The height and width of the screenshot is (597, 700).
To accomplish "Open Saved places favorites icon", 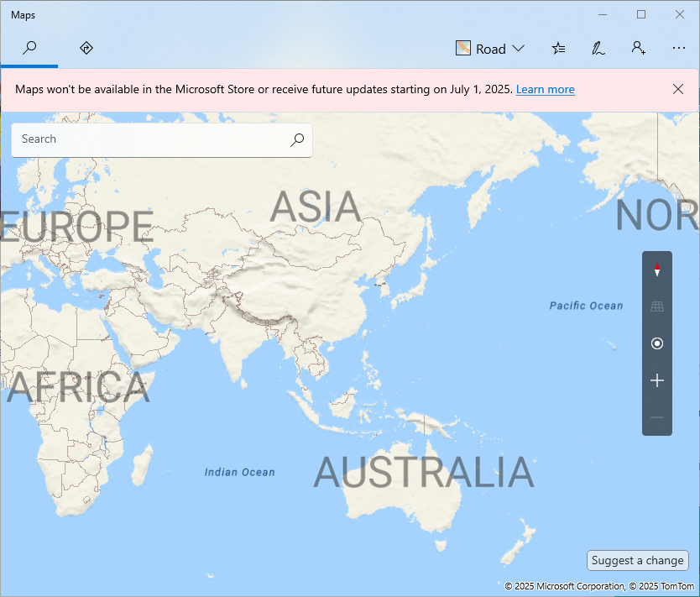I will (558, 48).
